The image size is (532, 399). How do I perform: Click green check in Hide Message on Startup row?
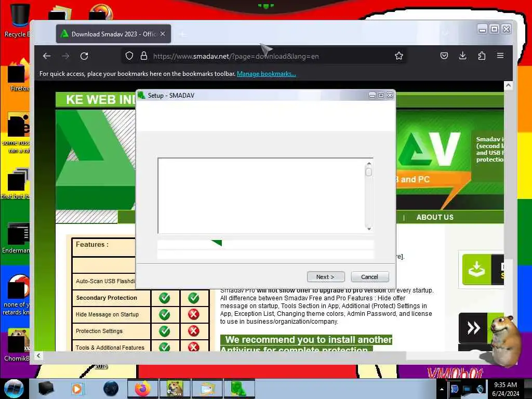[x=165, y=314]
